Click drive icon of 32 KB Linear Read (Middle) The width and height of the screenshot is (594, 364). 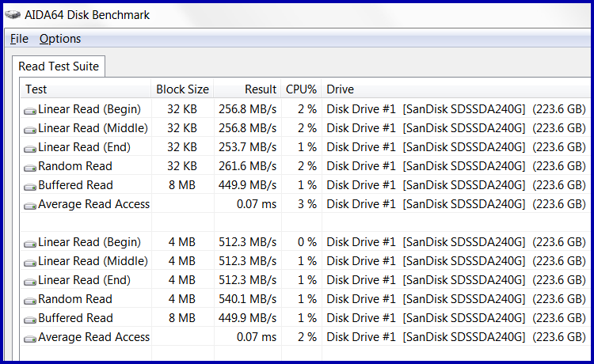click(x=30, y=130)
